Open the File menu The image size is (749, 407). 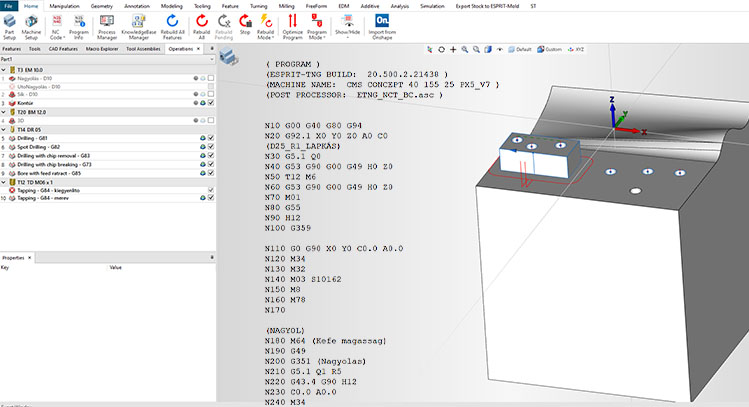(9, 6)
